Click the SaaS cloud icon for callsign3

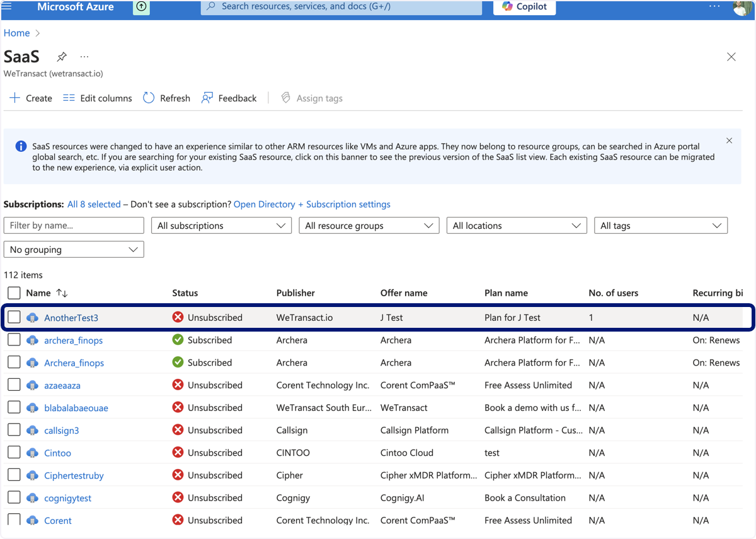[x=33, y=430]
